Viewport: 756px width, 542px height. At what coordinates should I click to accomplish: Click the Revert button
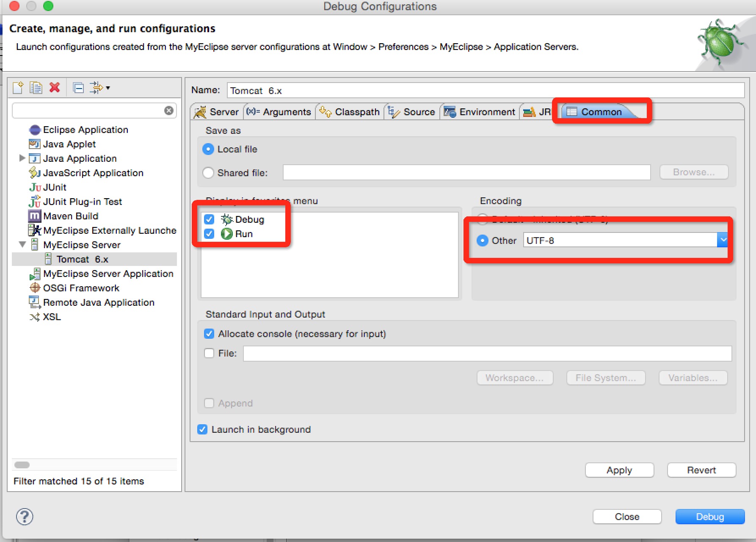coord(701,470)
